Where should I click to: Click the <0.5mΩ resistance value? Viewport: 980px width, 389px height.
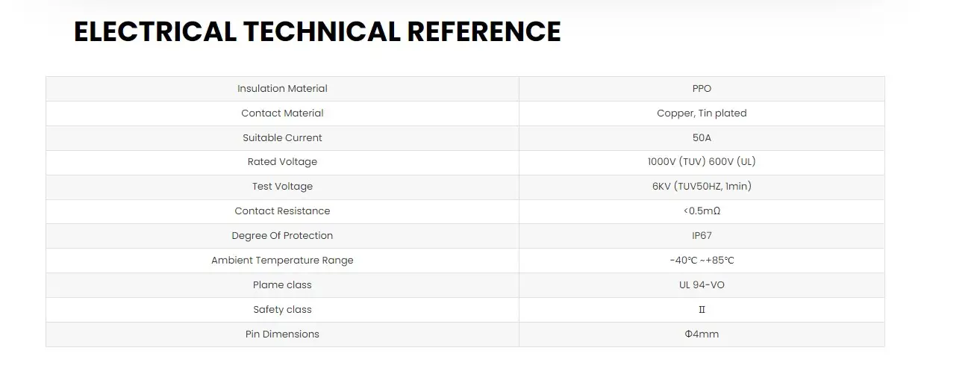click(702, 211)
